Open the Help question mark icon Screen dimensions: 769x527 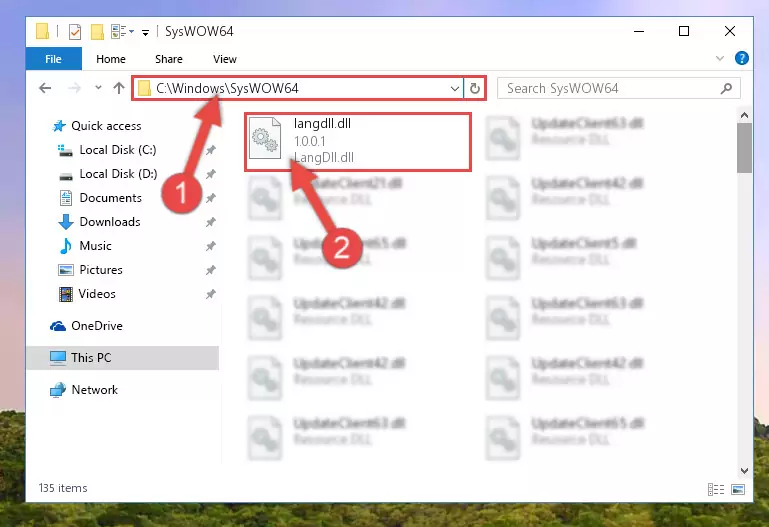[742, 58]
